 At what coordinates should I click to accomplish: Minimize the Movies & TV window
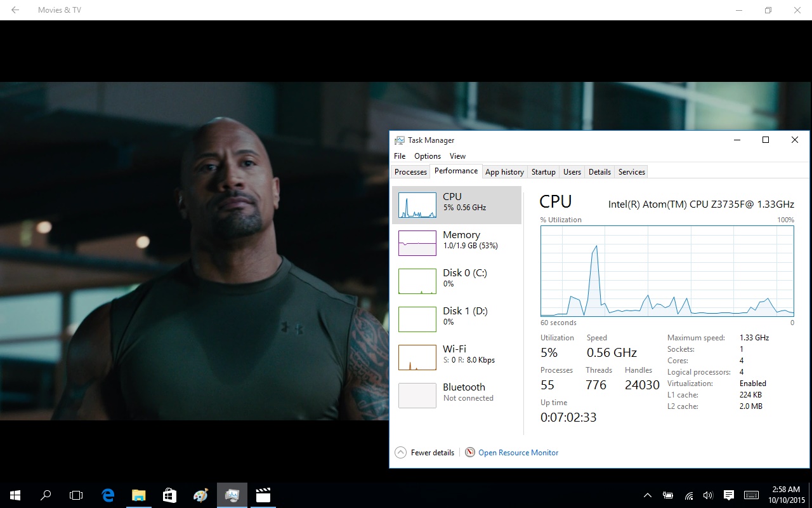pos(739,10)
